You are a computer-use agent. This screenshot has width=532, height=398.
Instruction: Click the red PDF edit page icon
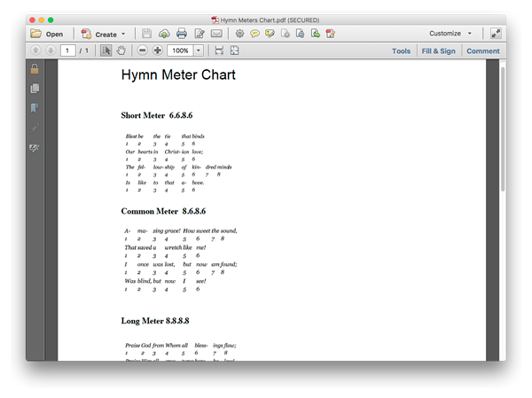coord(331,34)
